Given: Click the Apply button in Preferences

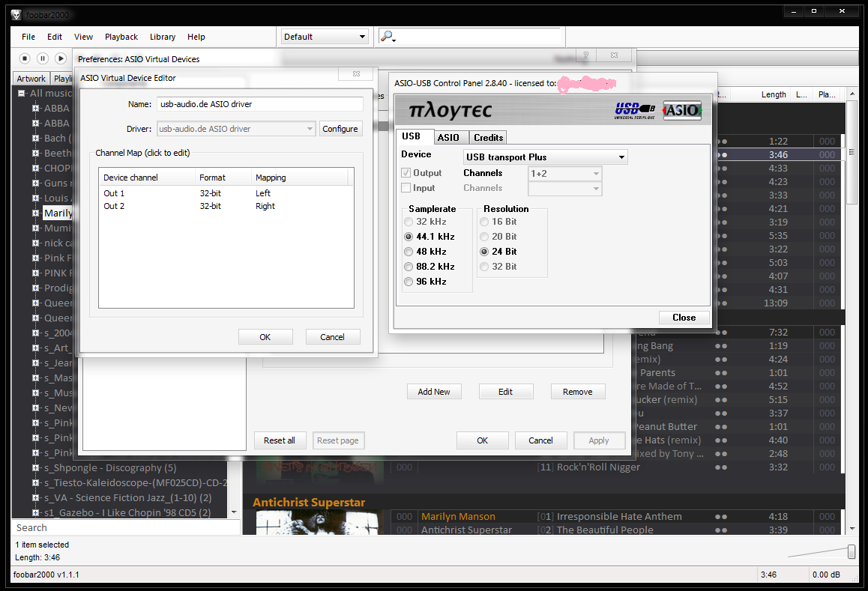Looking at the screenshot, I should coord(599,440).
